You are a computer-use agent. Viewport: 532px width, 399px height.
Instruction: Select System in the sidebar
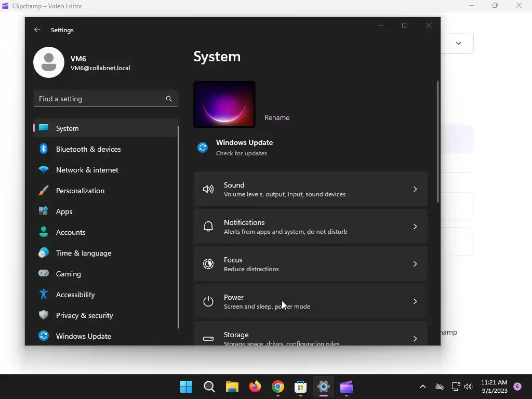tap(106, 128)
